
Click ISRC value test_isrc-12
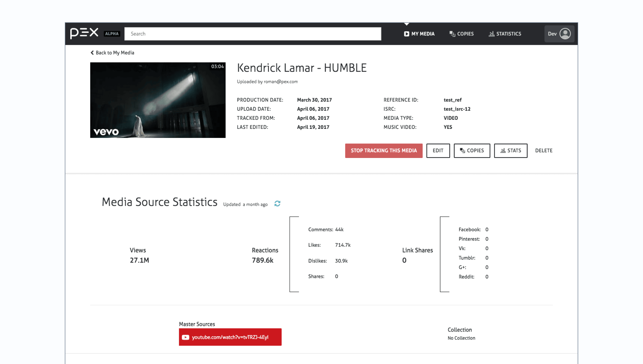point(457,109)
